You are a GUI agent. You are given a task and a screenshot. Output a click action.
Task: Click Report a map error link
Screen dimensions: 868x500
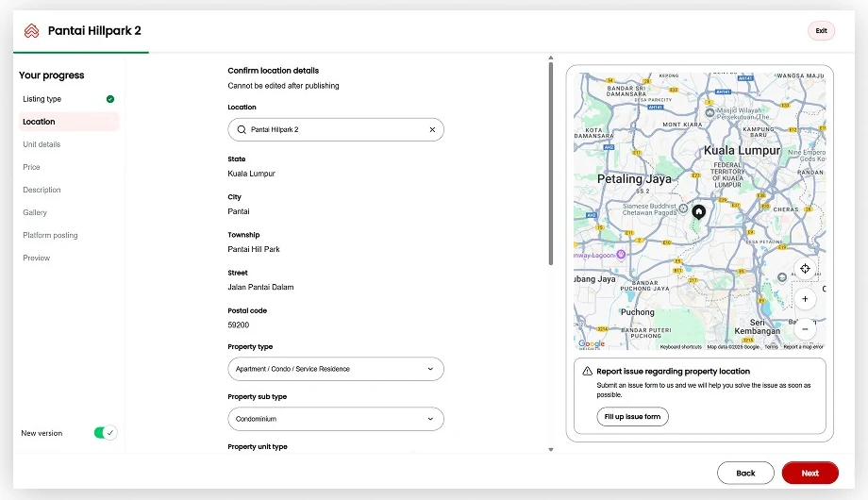click(x=803, y=346)
